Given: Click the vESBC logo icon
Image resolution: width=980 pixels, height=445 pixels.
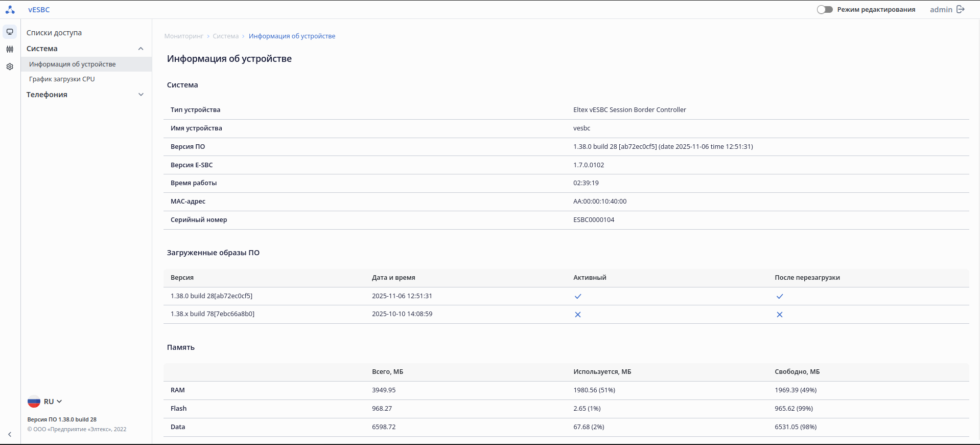Looking at the screenshot, I should coord(10,10).
